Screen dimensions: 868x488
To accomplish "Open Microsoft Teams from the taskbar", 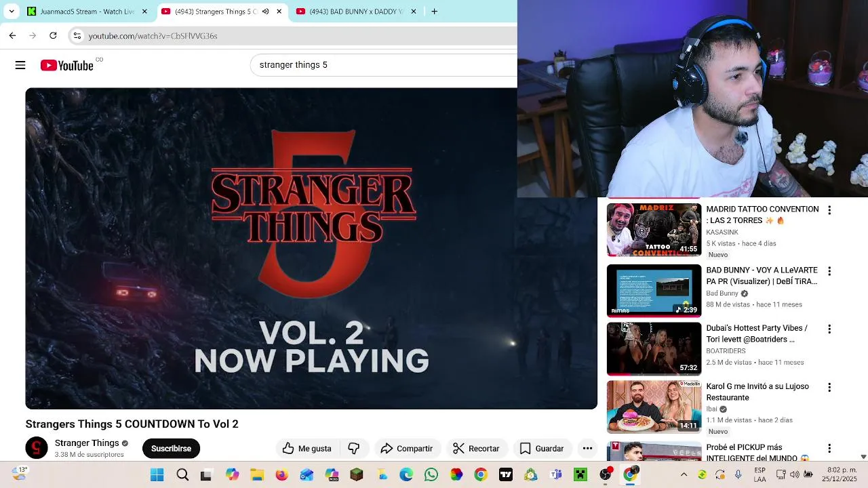I will 555,474.
